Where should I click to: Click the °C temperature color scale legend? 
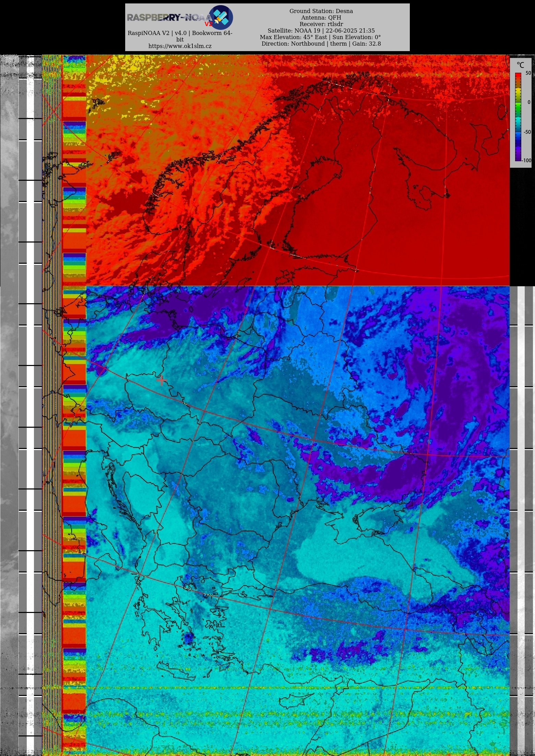pyautogui.click(x=521, y=113)
